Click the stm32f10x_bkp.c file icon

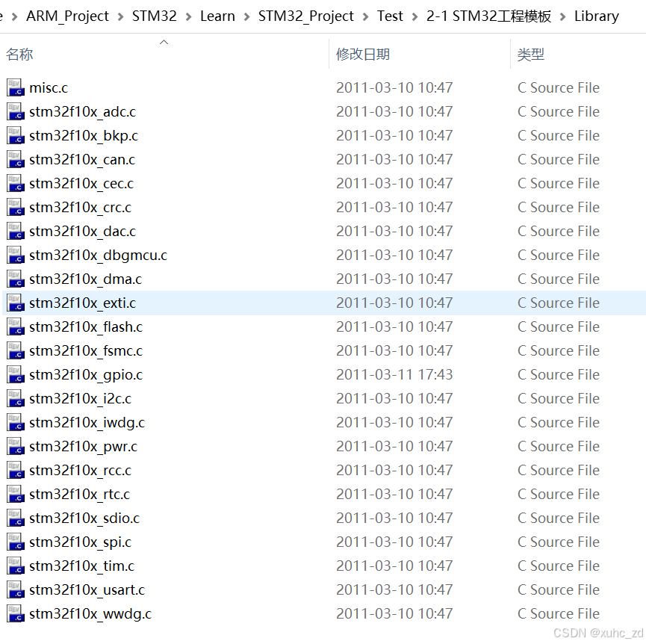click(x=16, y=135)
